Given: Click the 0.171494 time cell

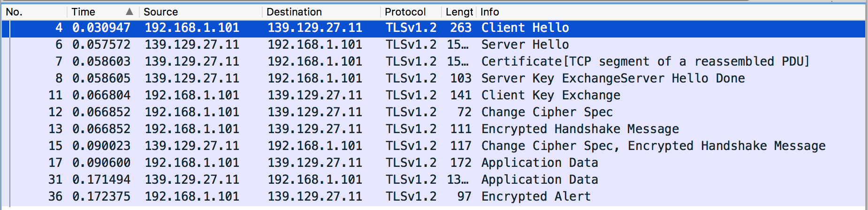Looking at the screenshot, I should coord(101,180).
